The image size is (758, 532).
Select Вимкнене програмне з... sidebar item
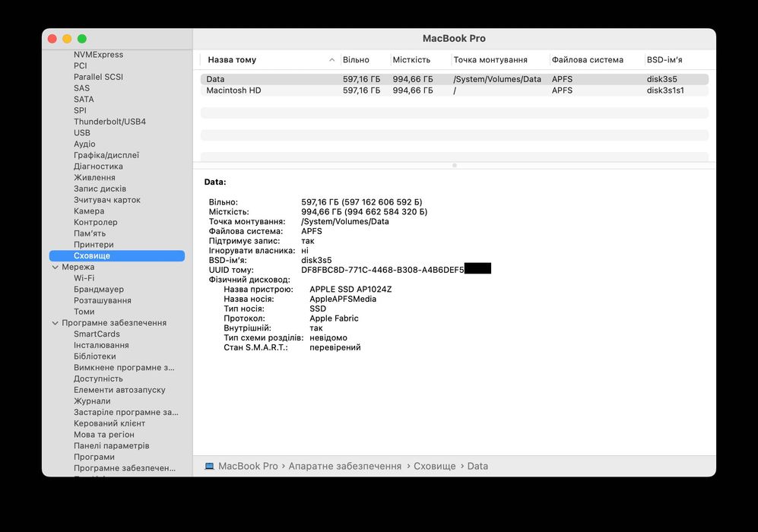(x=124, y=368)
